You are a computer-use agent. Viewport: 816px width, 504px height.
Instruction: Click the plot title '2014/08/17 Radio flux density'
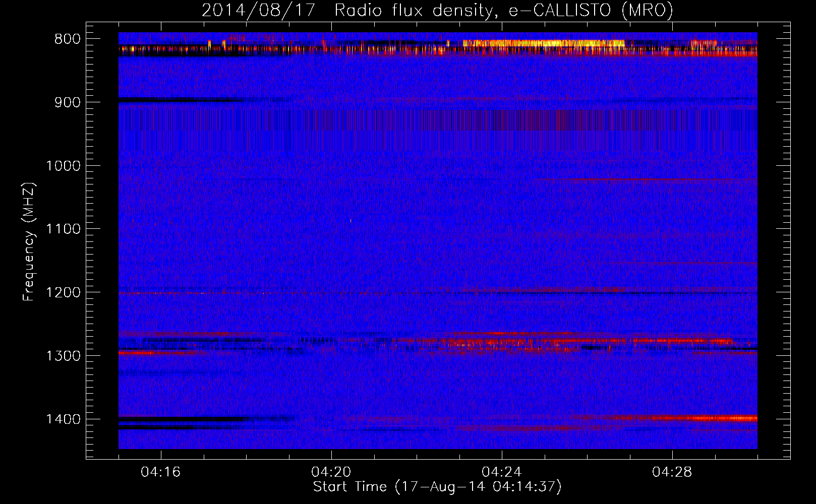(437, 11)
